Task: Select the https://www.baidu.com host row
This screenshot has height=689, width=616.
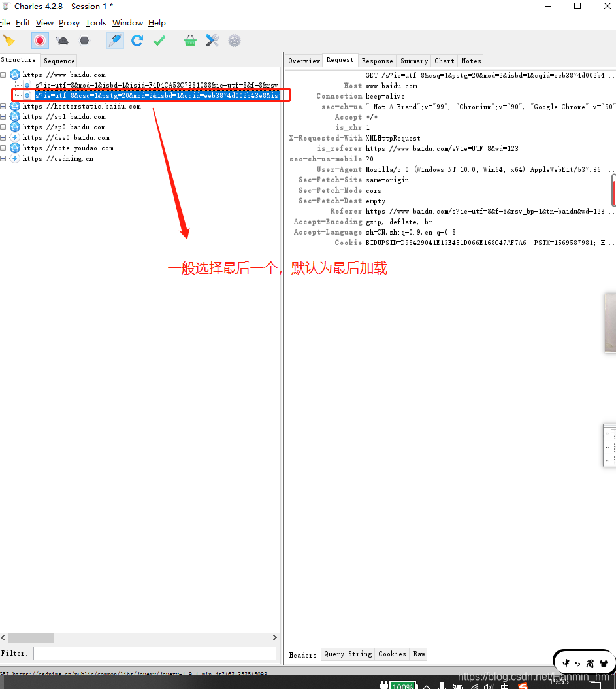Action: click(64, 75)
